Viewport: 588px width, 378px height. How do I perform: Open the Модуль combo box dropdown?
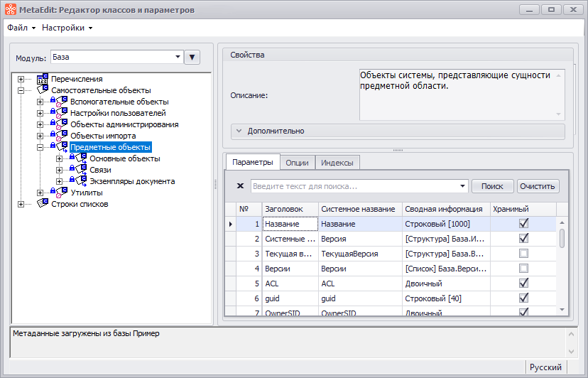[x=178, y=57]
